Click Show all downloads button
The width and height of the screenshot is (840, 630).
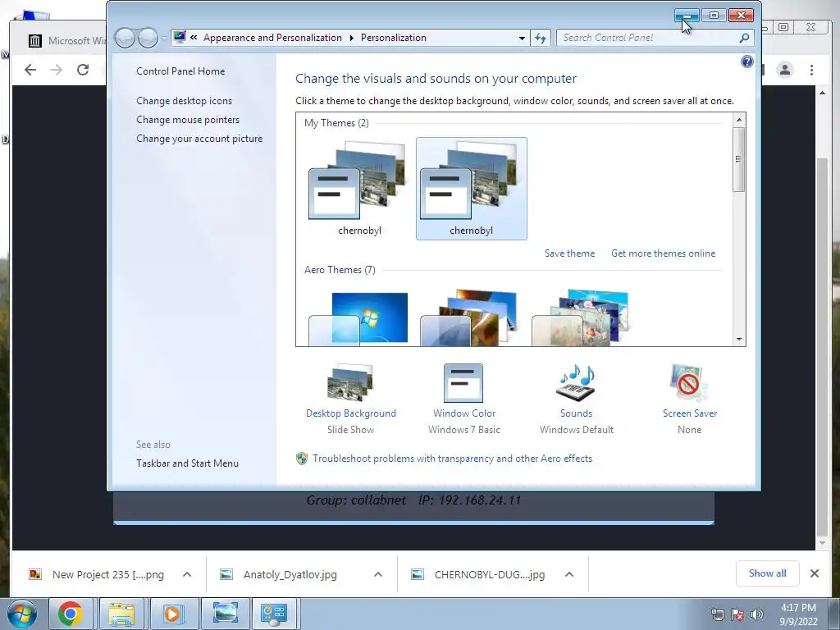[x=767, y=573]
